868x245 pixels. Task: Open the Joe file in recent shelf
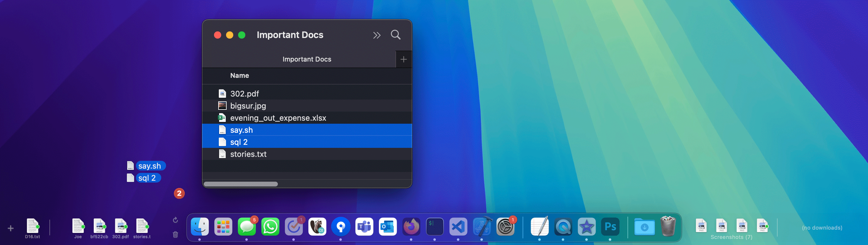coord(78,228)
